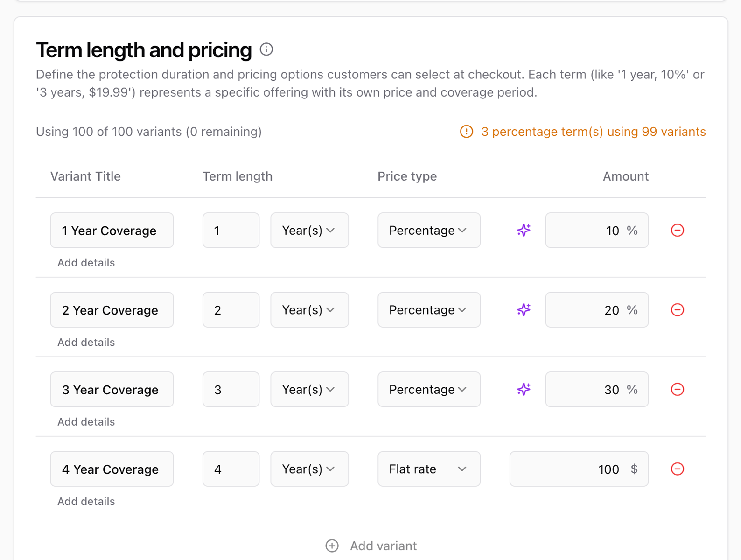
Task: Open Percentage dropdown for 3 Year Coverage
Action: 429,389
